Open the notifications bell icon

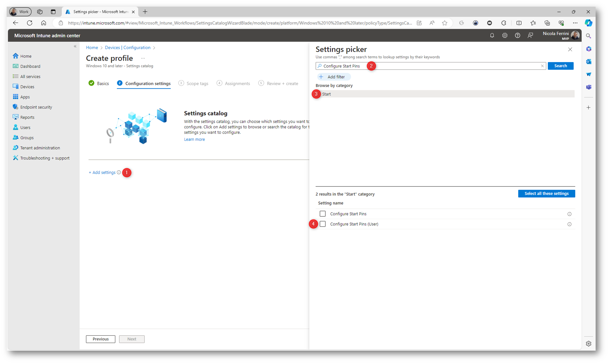click(492, 36)
